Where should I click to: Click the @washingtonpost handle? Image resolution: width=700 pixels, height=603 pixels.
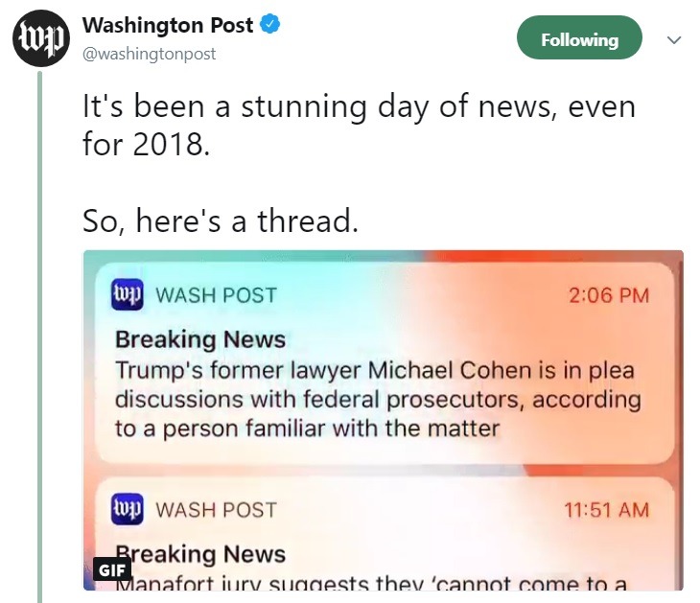coord(150,54)
